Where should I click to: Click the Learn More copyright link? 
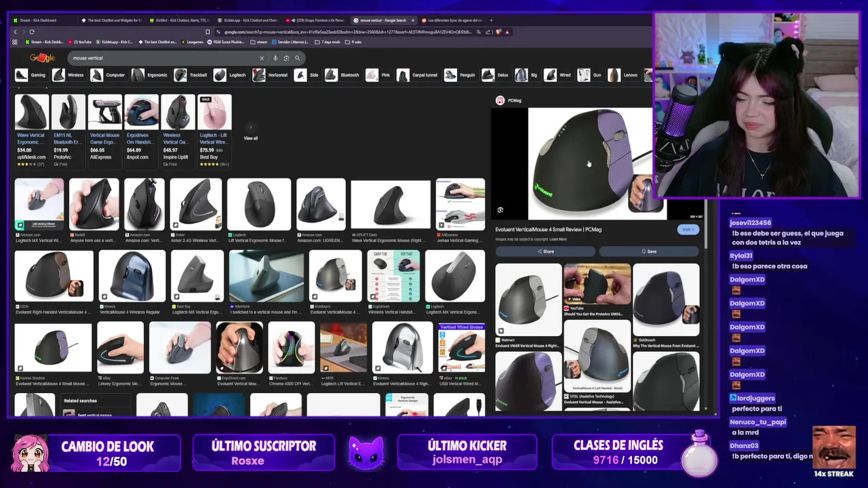(x=558, y=239)
